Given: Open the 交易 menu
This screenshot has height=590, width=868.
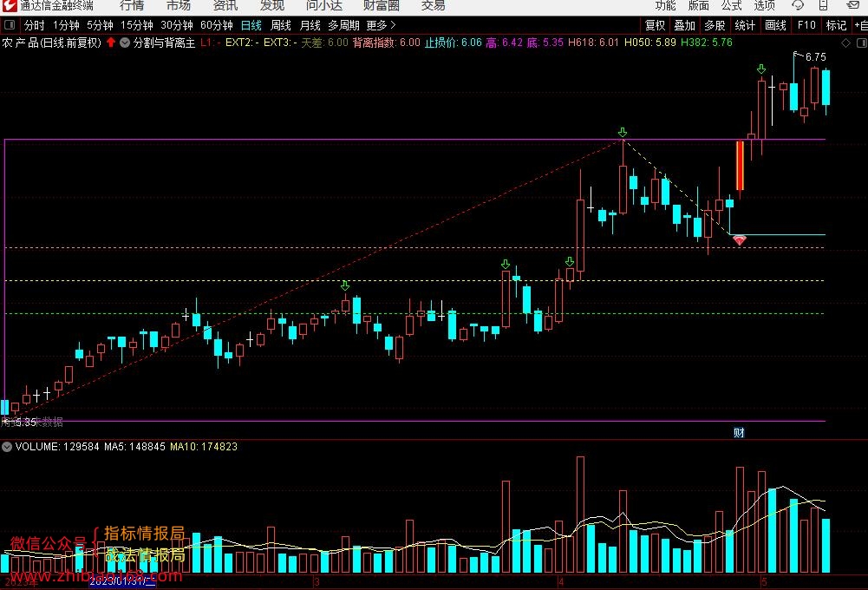Looking at the screenshot, I should [x=433, y=5].
